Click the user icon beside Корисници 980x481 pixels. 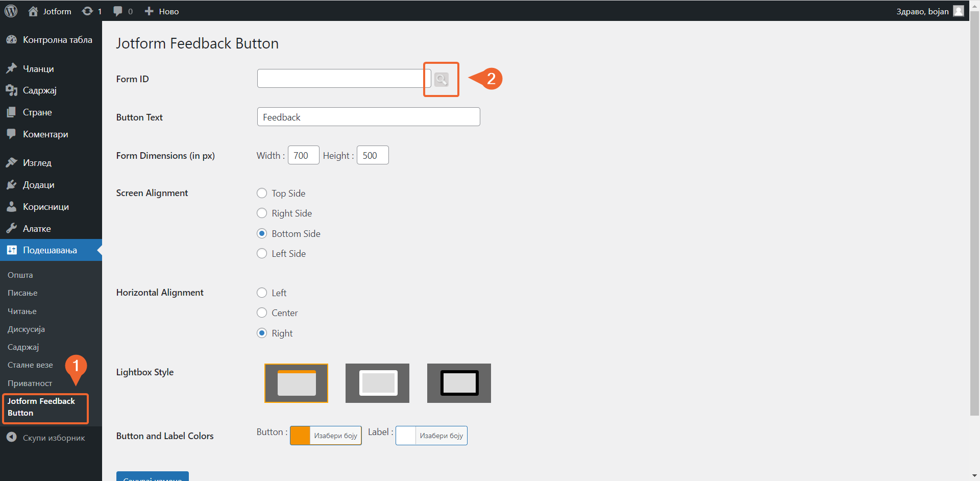click(x=11, y=206)
